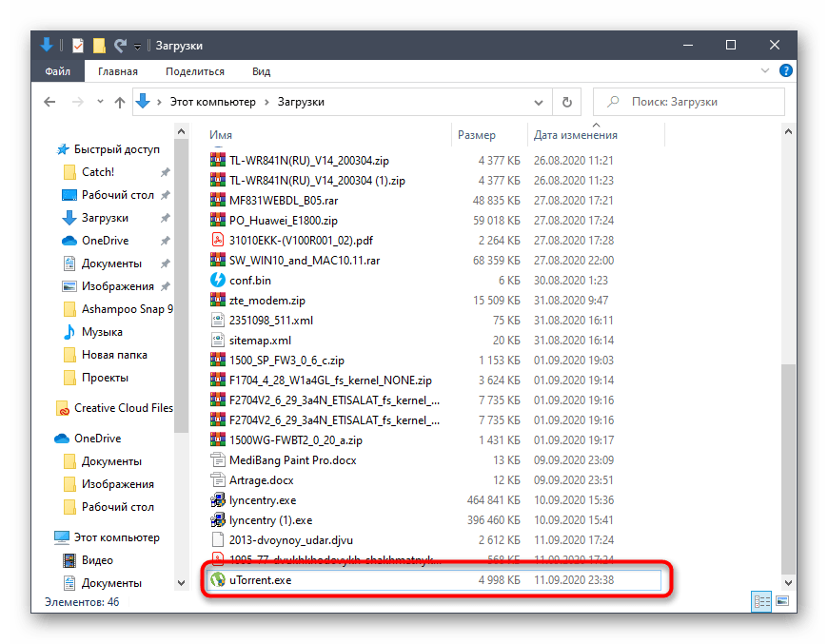The image size is (828, 644).
Task: Open the uTorrent.exe file
Action: tap(261, 581)
